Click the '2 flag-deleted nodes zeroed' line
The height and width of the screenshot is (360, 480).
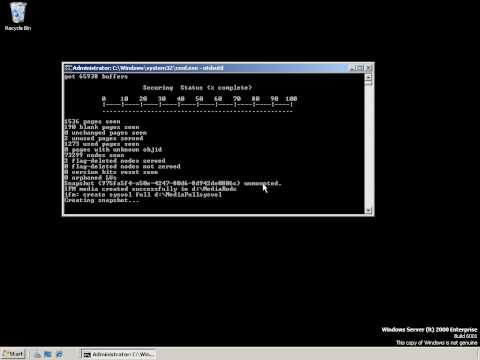(115, 161)
